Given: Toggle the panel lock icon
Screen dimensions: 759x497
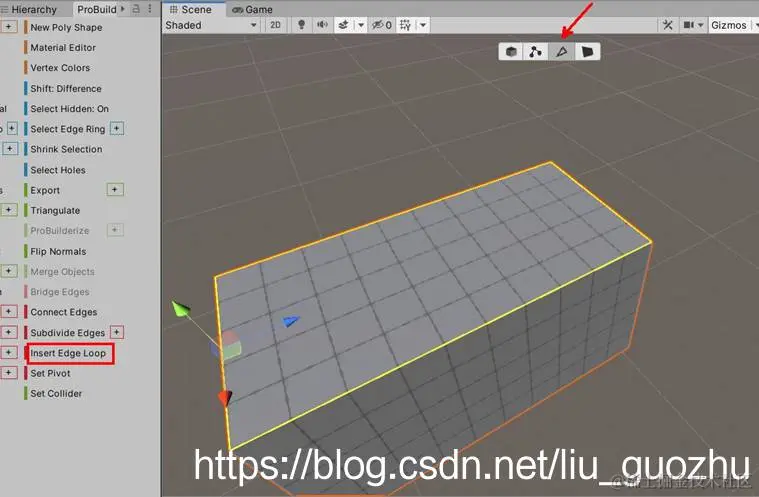Looking at the screenshot, I should [x=136, y=9].
